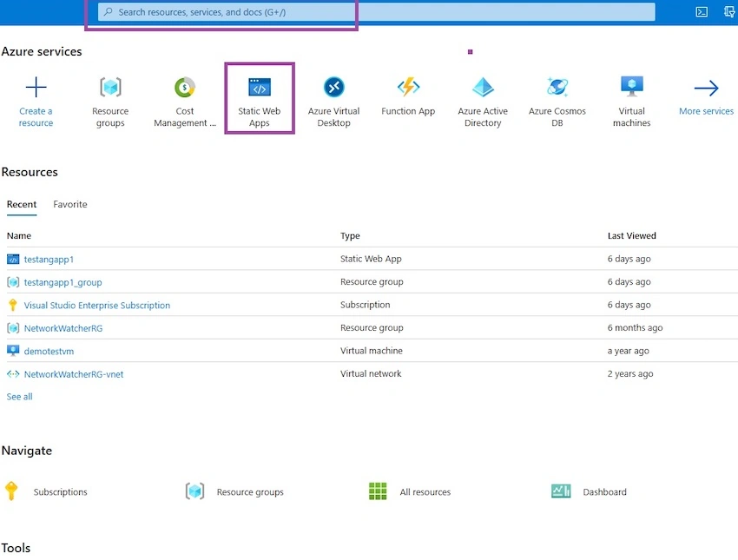
Task: Open the NetworkWatcherRG link
Action: coord(63,328)
